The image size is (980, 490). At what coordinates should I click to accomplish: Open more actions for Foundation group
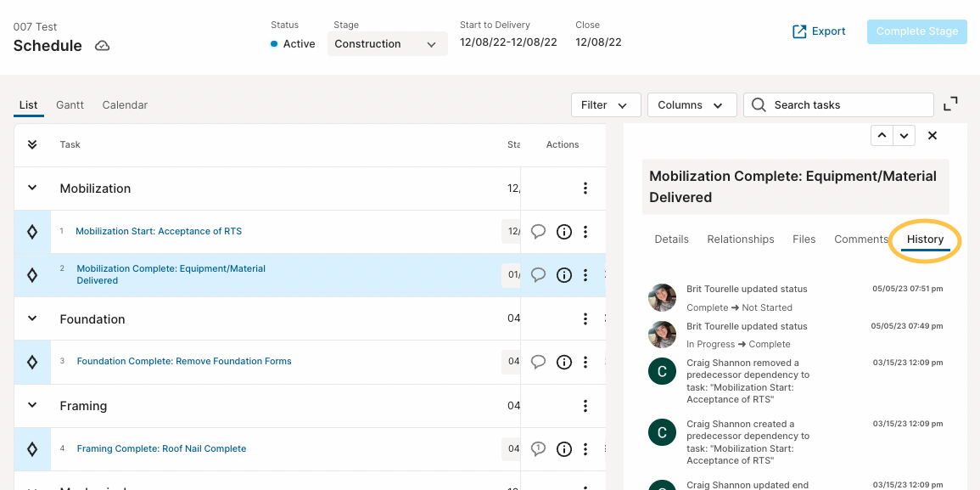(585, 318)
